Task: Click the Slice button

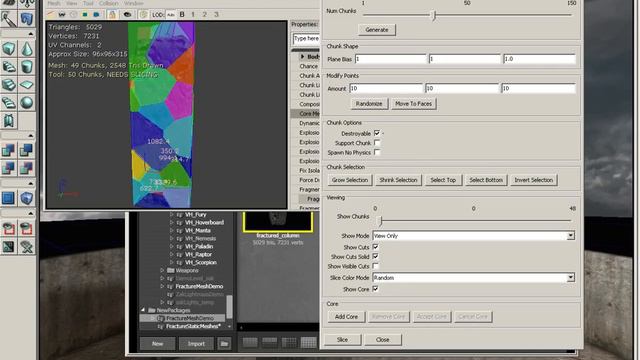Action: click(x=342, y=340)
